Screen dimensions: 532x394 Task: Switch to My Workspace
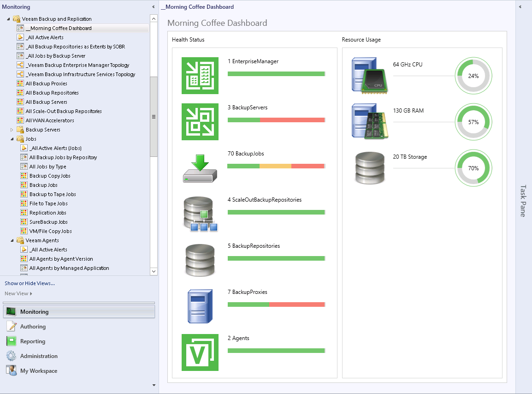[79, 370]
